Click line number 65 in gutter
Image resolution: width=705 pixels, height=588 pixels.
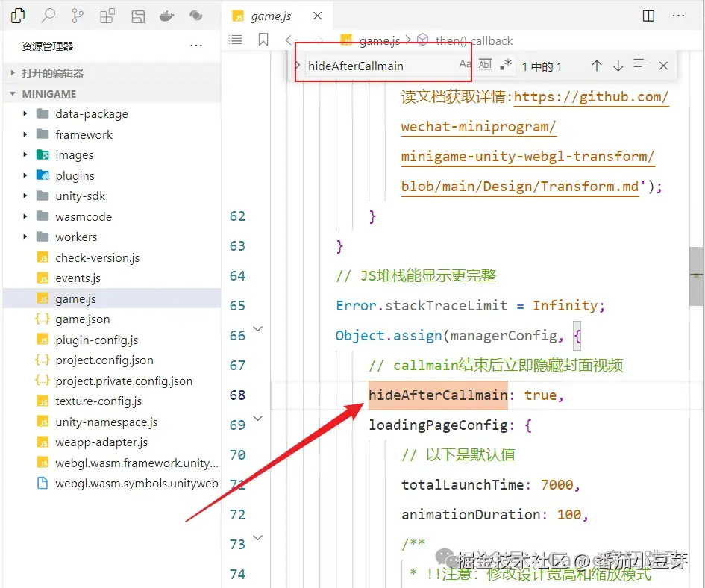237,306
